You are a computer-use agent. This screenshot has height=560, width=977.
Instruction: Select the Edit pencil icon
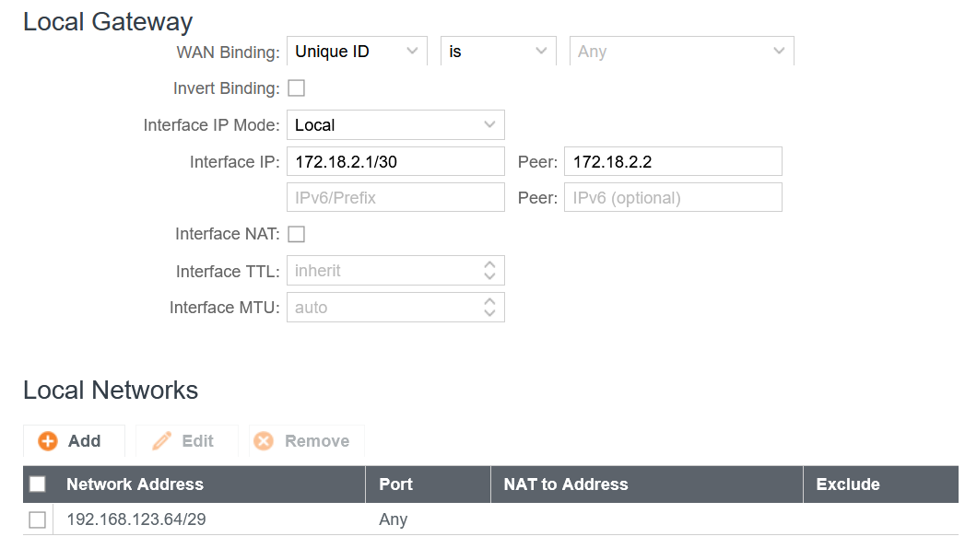point(163,440)
